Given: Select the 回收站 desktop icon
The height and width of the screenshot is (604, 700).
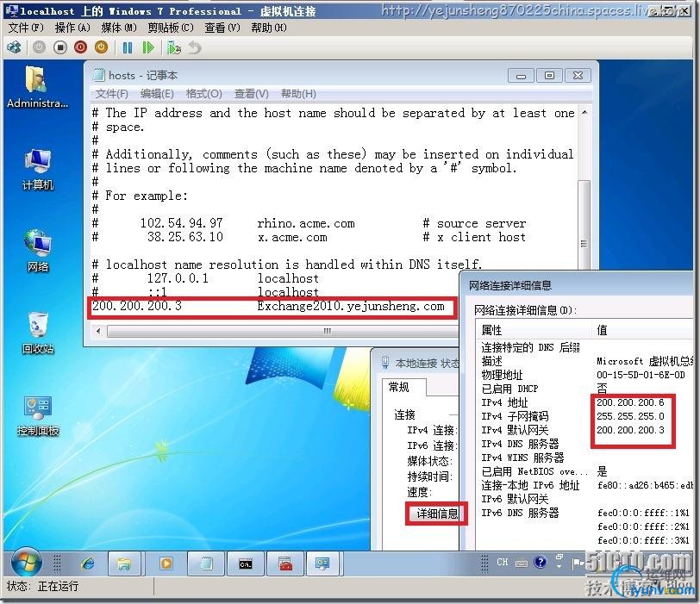Looking at the screenshot, I should pos(38,333).
